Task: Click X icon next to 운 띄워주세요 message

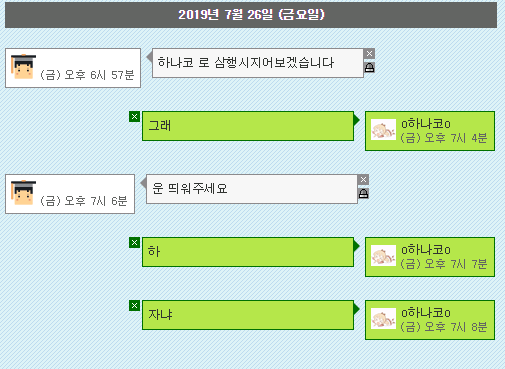Action: pos(363,180)
